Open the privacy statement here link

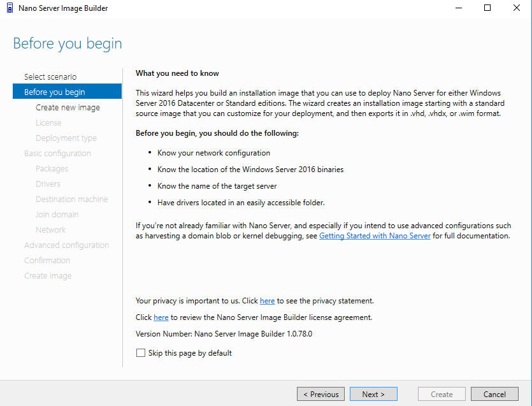pyautogui.click(x=267, y=301)
